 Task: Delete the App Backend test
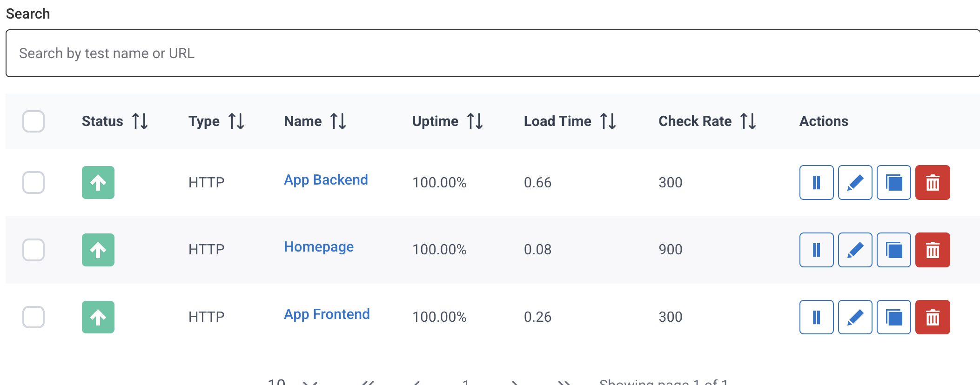(x=932, y=182)
